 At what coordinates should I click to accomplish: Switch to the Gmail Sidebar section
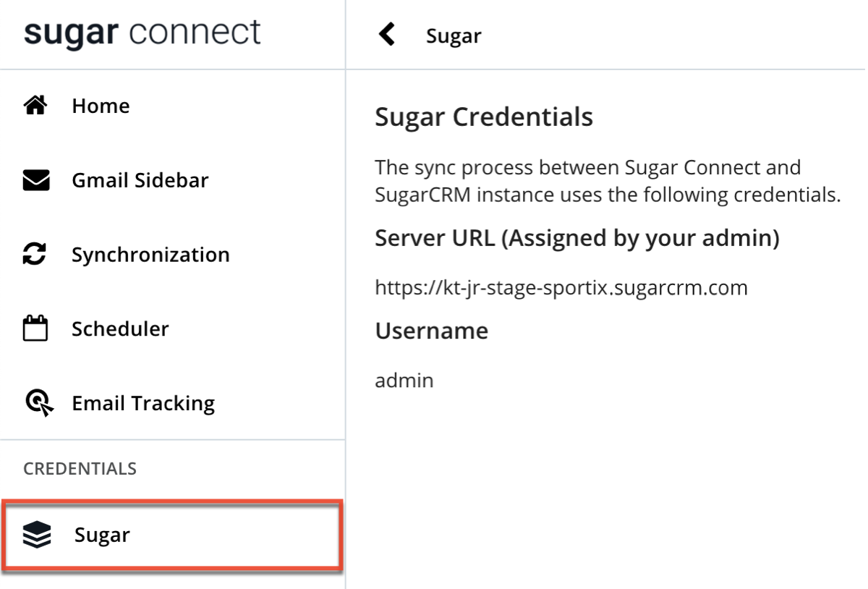click(141, 180)
